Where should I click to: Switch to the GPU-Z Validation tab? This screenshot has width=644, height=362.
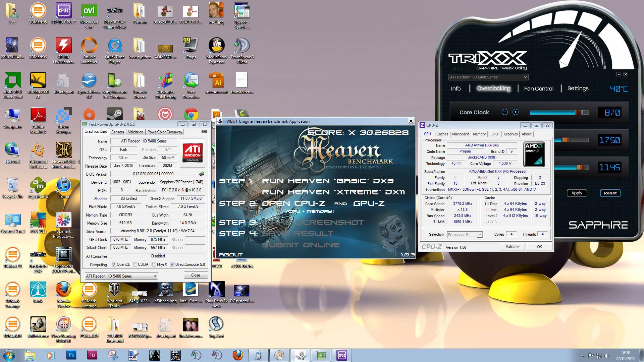coord(136,132)
